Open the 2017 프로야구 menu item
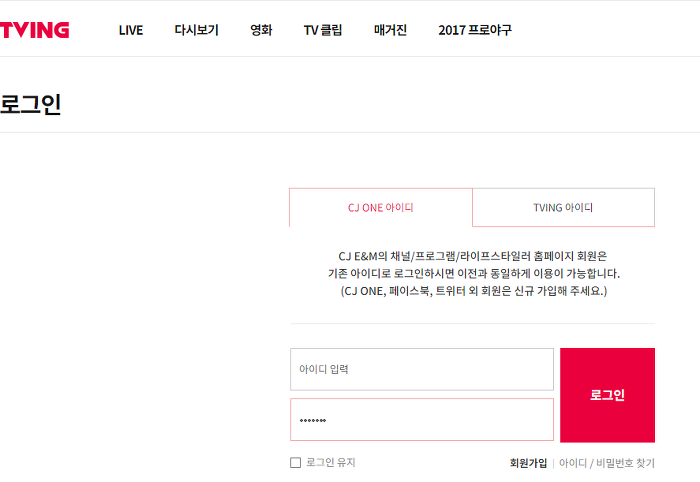 pos(475,30)
